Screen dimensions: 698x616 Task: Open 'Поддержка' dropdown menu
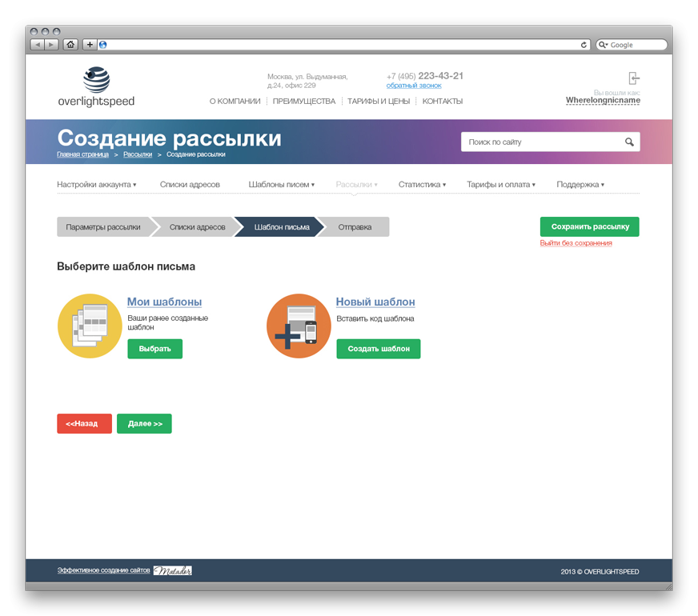580,185
